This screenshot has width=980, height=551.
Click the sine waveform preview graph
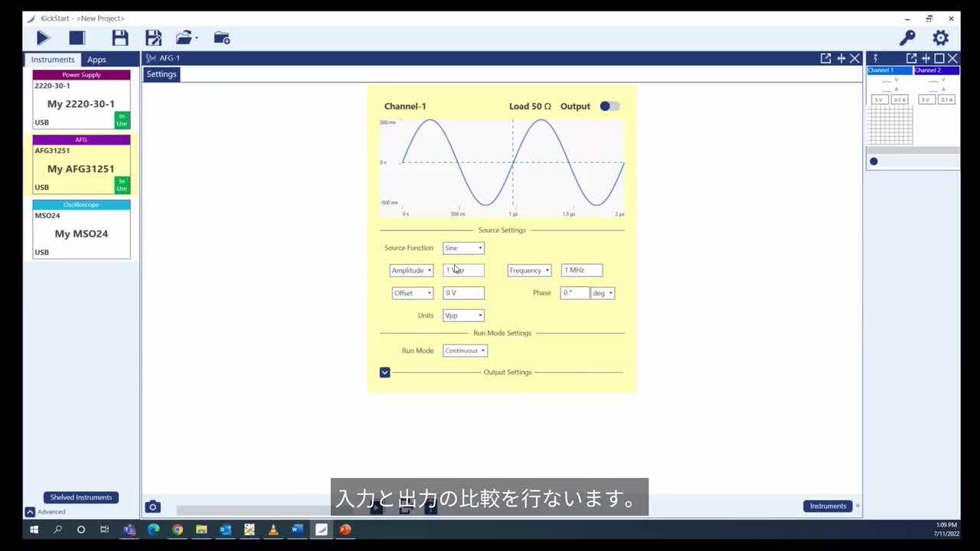(x=502, y=168)
